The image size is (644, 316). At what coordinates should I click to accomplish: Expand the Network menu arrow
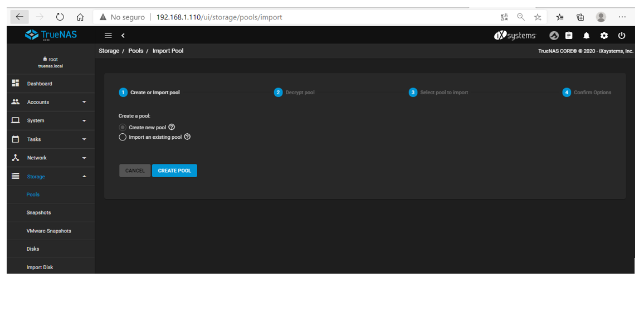tap(84, 158)
